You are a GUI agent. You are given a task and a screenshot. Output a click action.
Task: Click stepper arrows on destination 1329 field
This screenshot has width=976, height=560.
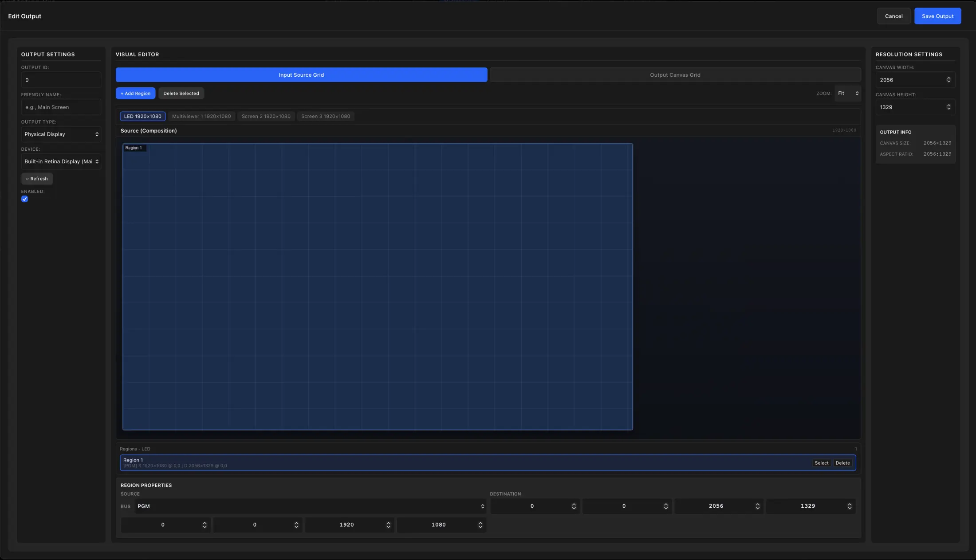pos(849,506)
